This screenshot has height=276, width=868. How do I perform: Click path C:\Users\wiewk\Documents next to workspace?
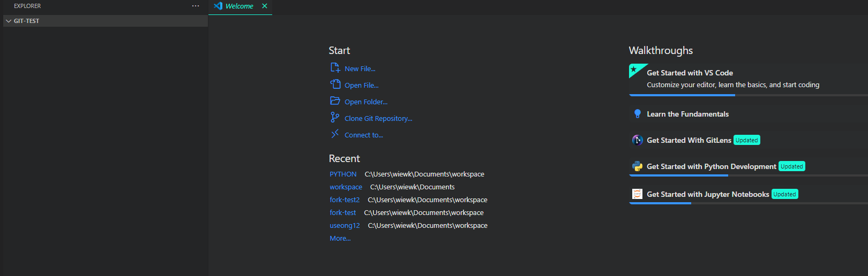pos(413,187)
